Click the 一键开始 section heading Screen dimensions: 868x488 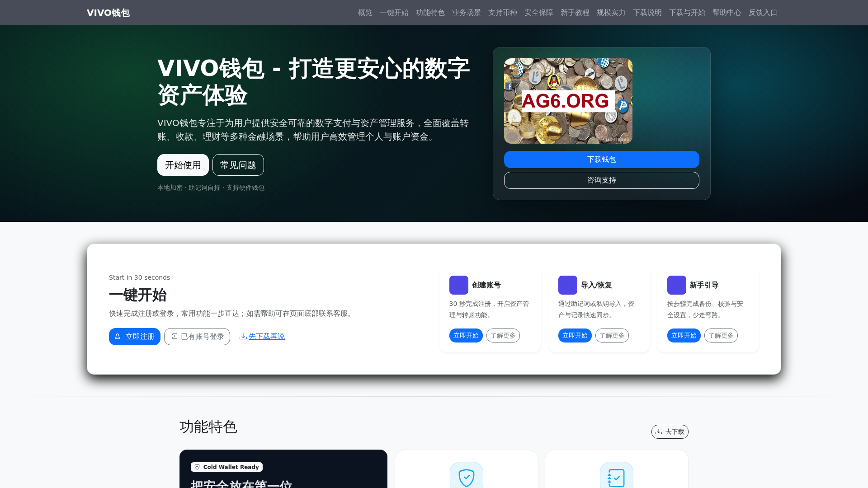point(138,295)
